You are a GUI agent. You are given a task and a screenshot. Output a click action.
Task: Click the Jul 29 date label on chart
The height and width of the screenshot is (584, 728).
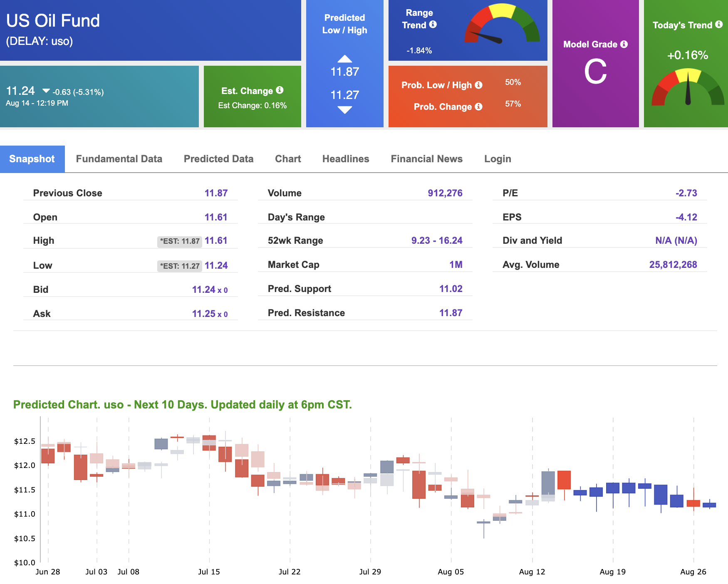tap(370, 572)
